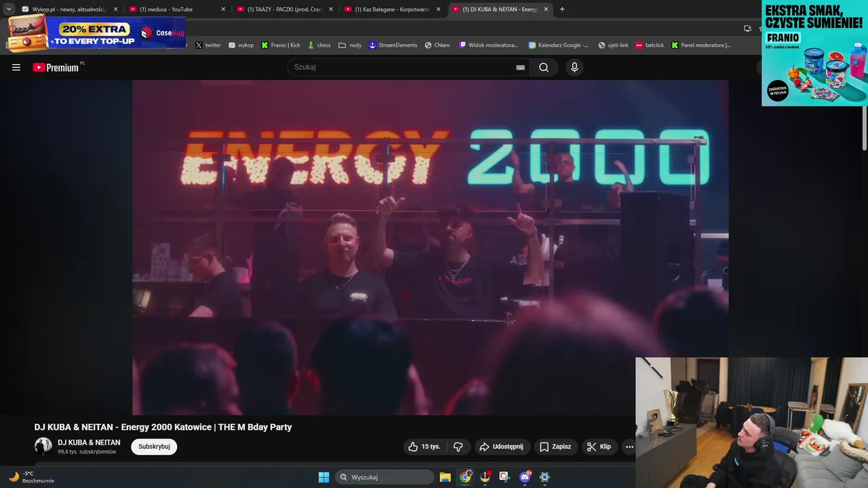Activate voice search microphone icon

tap(574, 67)
